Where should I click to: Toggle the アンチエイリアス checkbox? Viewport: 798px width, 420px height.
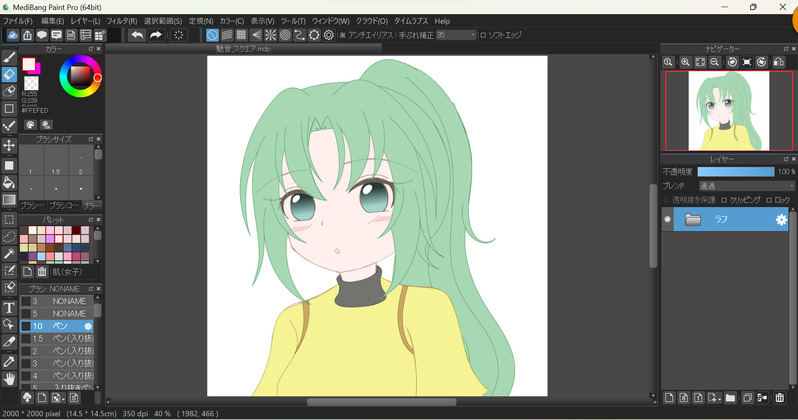coord(341,35)
